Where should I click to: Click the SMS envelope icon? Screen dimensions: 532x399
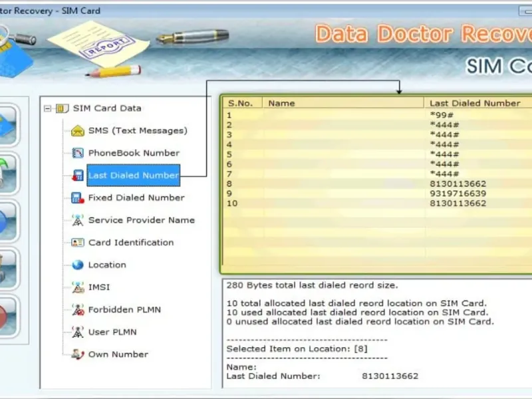point(78,130)
